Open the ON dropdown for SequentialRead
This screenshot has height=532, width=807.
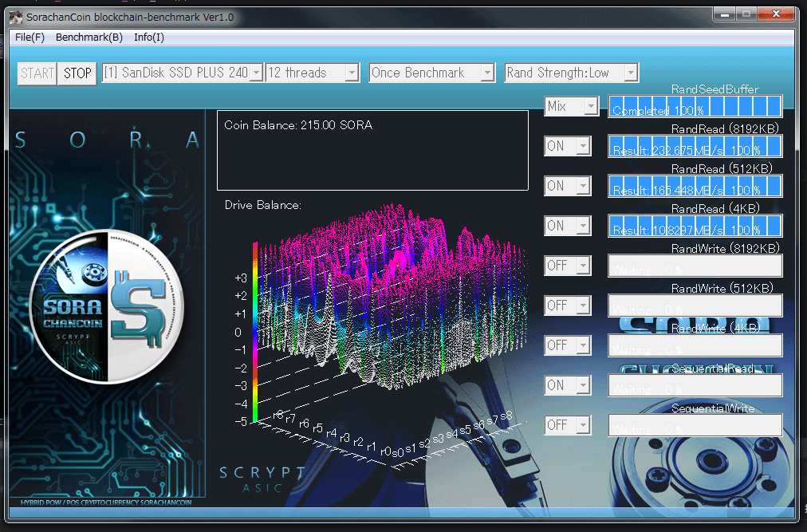567,385
